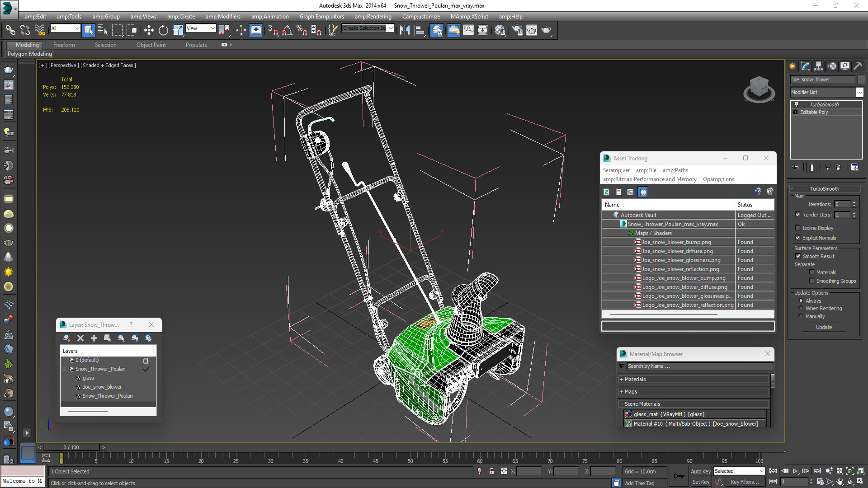Open the amp;Rendering menu
This screenshot has width=868, height=488.
(373, 16)
